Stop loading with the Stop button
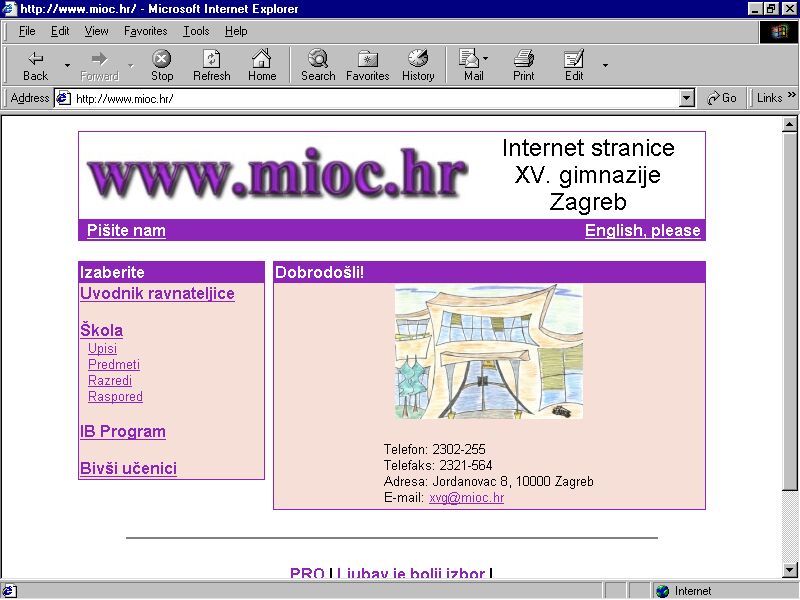This screenshot has height=600, width=800. [162, 66]
